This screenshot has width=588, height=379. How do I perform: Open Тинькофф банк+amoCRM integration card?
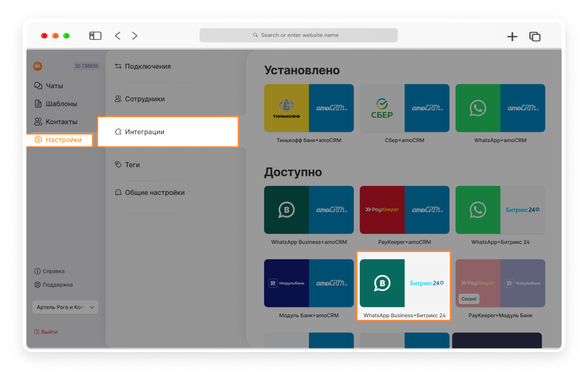(x=309, y=108)
